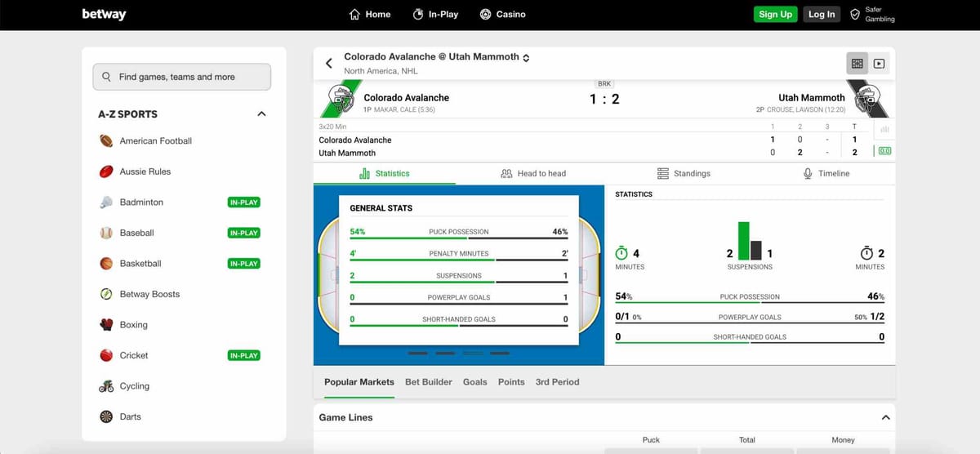The height and width of the screenshot is (454, 980).
Task: Select Cycling bike icon
Action: tap(106, 385)
